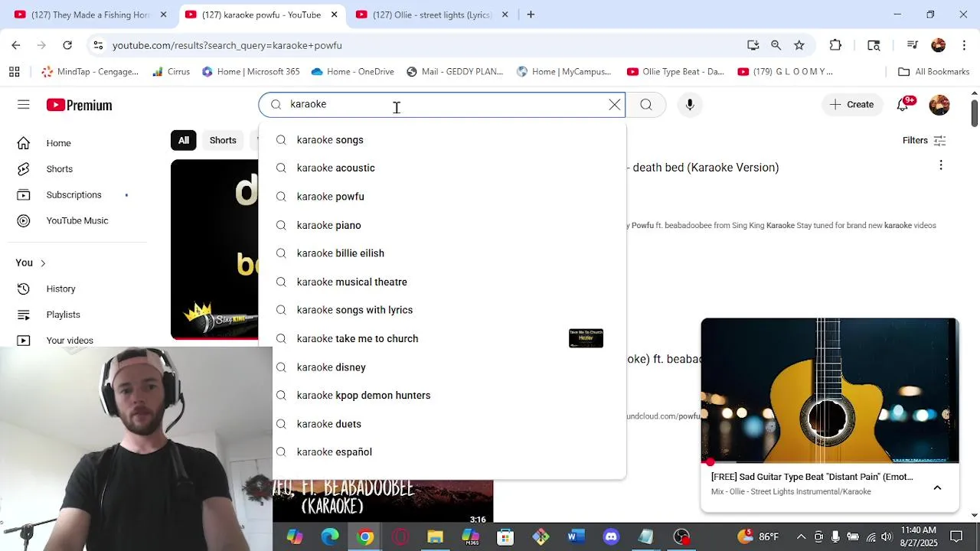Choose suggestion karaoke songs with lyrics
This screenshot has width=980, height=551.
442,310
